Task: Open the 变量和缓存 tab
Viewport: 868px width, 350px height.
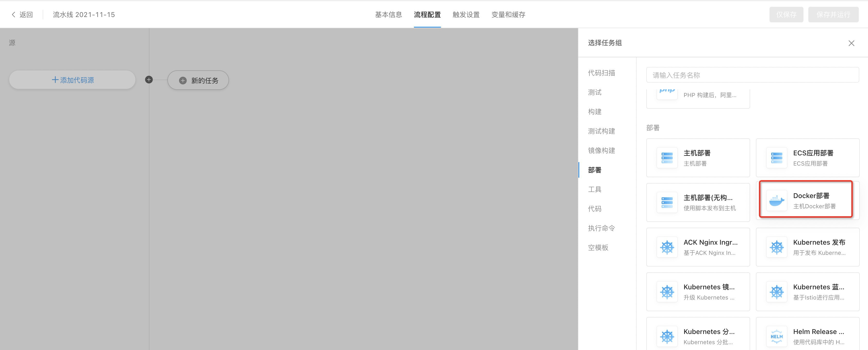Action: [508, 15]
